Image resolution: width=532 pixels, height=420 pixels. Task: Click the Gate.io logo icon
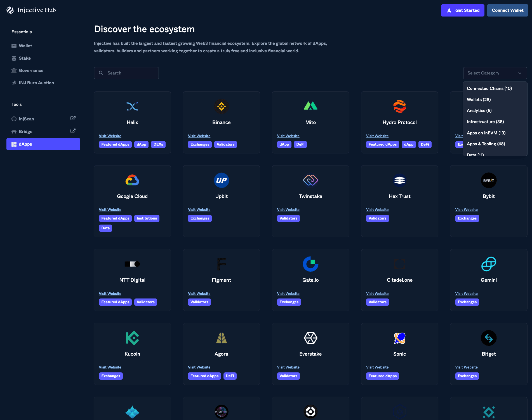point(310,264)
